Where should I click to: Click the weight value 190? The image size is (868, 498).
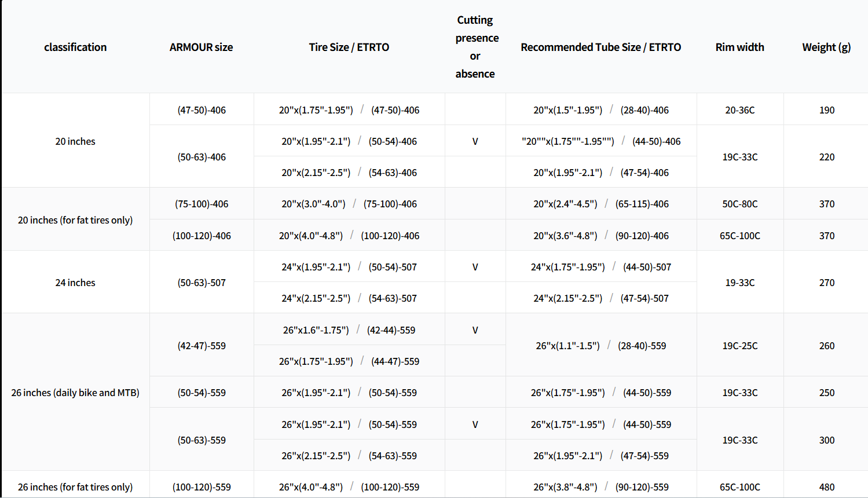pos(827,110)
